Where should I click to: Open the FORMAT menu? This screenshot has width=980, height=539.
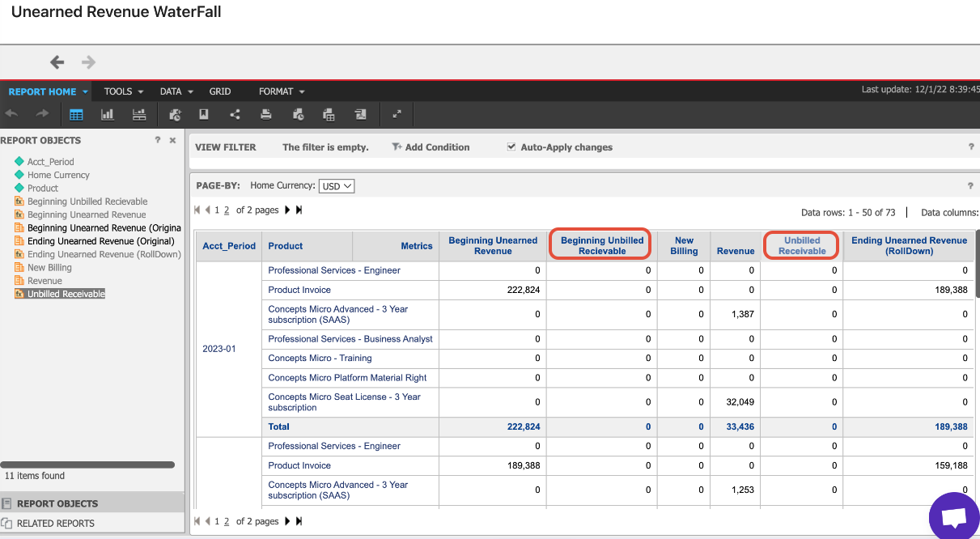(282, 91)
